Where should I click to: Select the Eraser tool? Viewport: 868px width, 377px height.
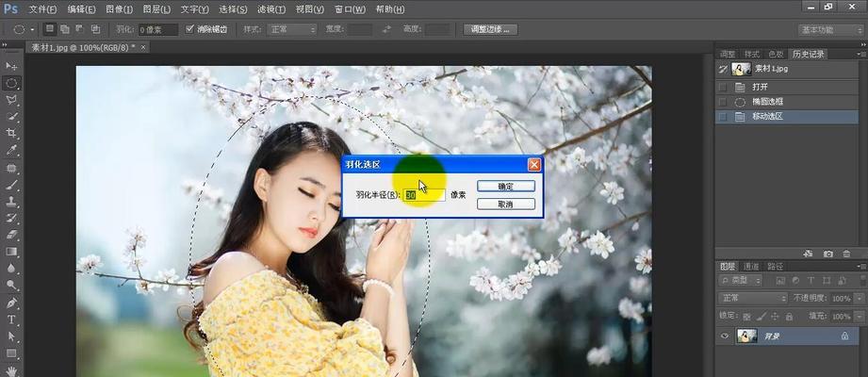11,234
